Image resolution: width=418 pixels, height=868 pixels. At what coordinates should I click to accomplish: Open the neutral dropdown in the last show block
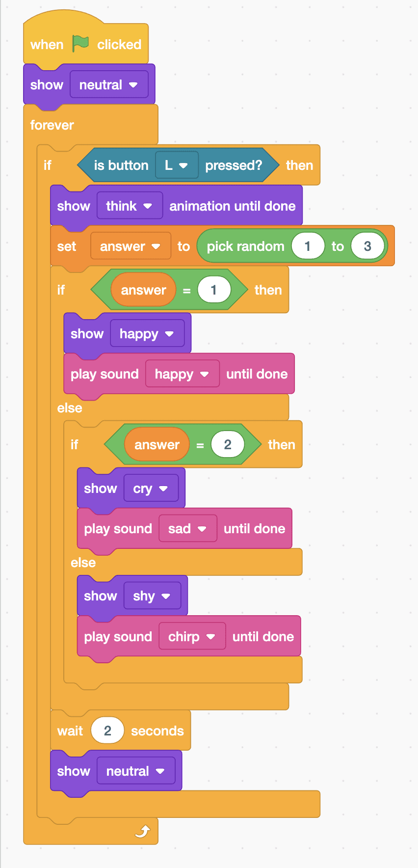coord(136,771)
